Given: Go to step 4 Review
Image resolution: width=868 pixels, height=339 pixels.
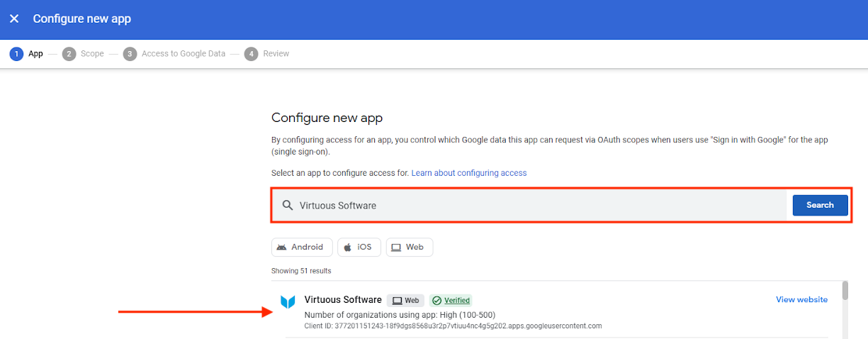Looking at the screenshot, I should tap(267, 54).
